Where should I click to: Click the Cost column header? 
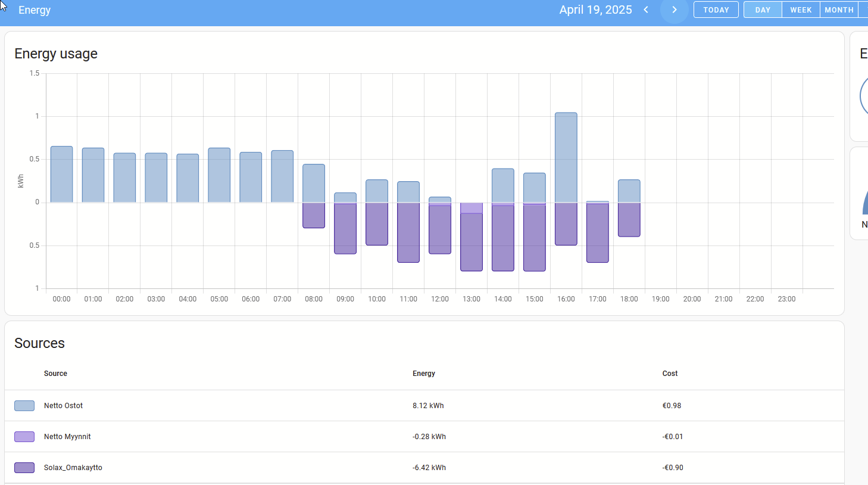coord(670,374)
